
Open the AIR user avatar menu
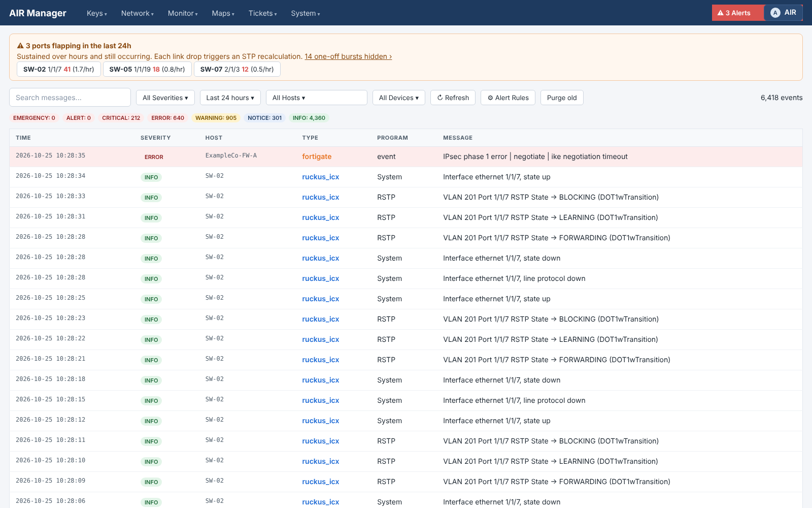click(784, 13)
